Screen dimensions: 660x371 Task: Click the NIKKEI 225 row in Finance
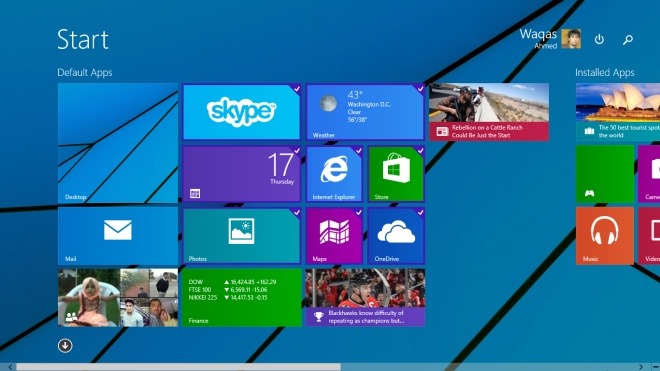point(228,297)
